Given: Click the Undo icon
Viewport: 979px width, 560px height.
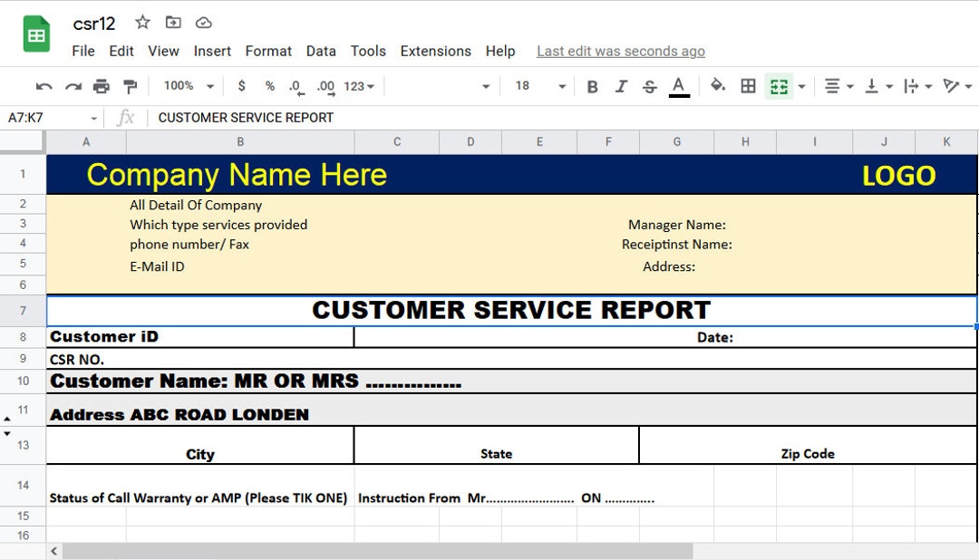Looking at the screenshot, I should pyautogui.click(x=43, y=87).
